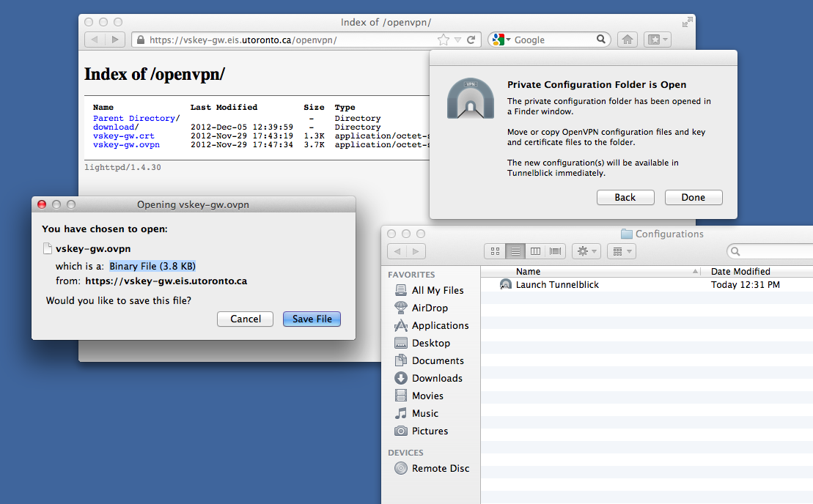The height and width of the screenshot is (504, 813).
Task: Select Launch Tunnelblick in file list
Action: click(x=557, y=284)
